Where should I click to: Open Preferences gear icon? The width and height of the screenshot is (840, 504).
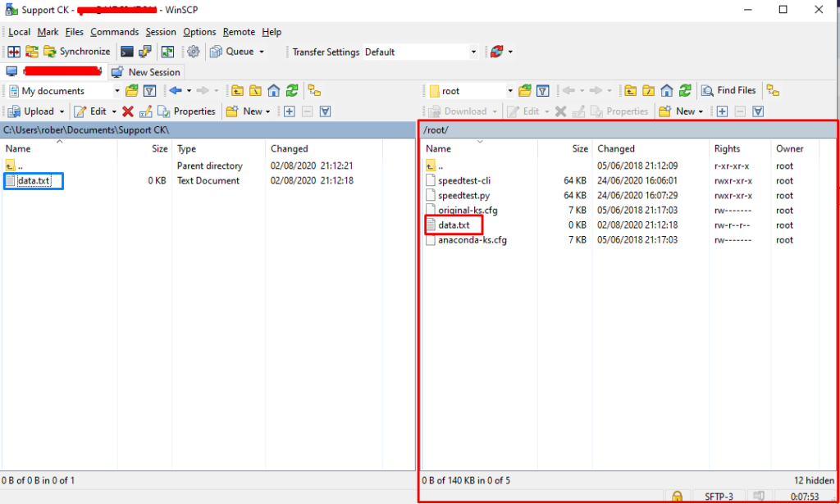pyautogui.click(x=194, y=52)
